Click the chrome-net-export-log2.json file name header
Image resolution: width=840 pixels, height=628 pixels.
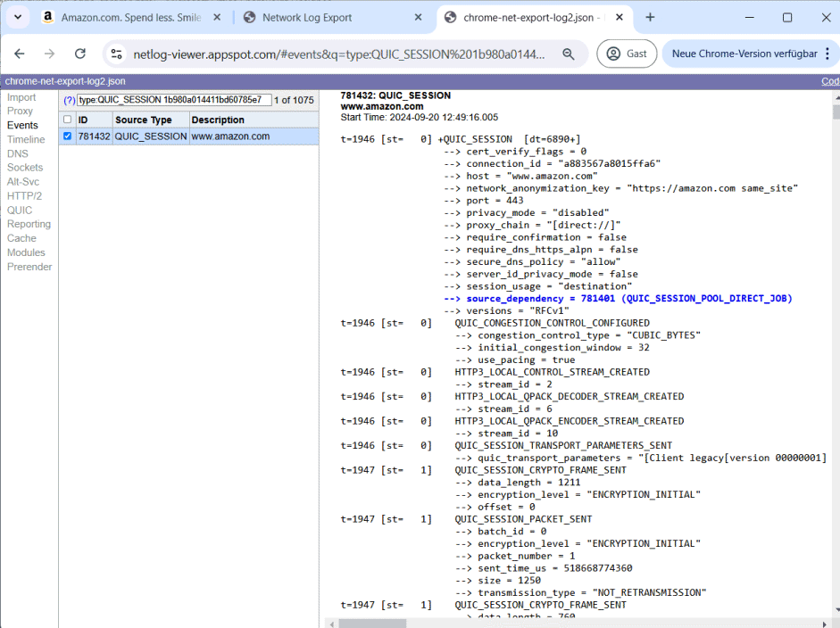coord(65,81)
